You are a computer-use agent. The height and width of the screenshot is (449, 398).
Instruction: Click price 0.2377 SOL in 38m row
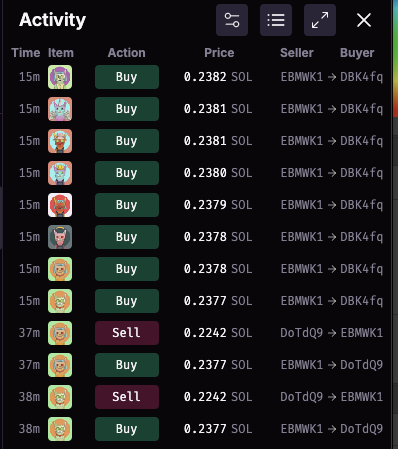click(218, 429)
